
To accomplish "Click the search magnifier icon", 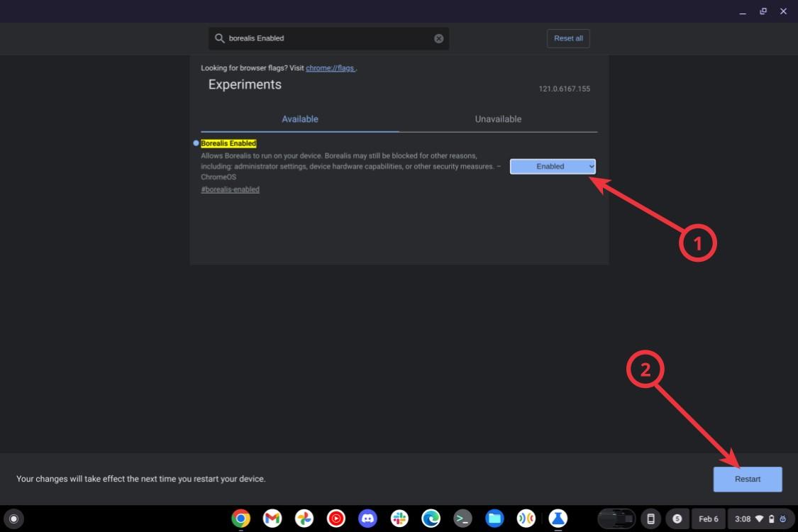I will click(x=219, y=38).
